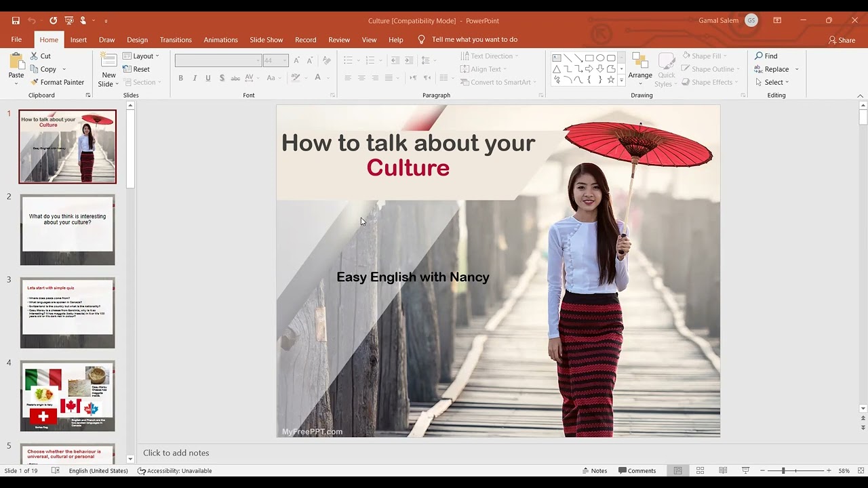Click the increase list level icon
Viewport: 868px width, 488px height.
(409, 60)
